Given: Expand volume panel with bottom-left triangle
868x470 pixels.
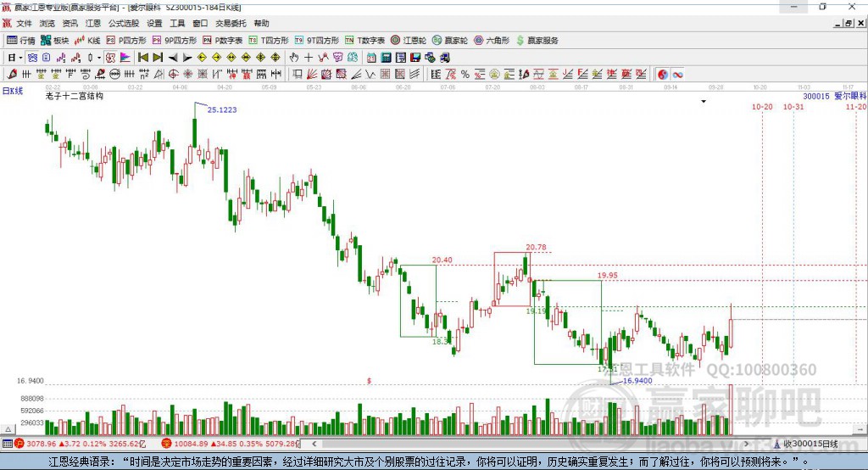Looking at the screenshot, I should tap(8, 429).
